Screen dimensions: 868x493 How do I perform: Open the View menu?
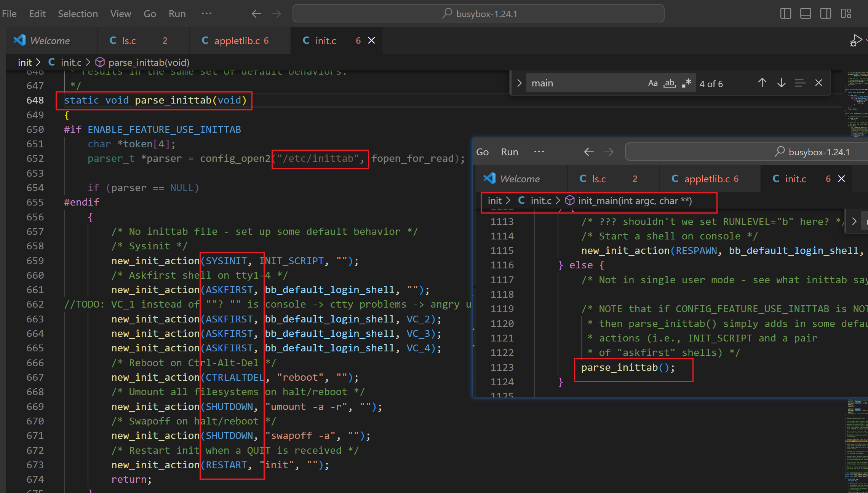click(x=121, y=14)
